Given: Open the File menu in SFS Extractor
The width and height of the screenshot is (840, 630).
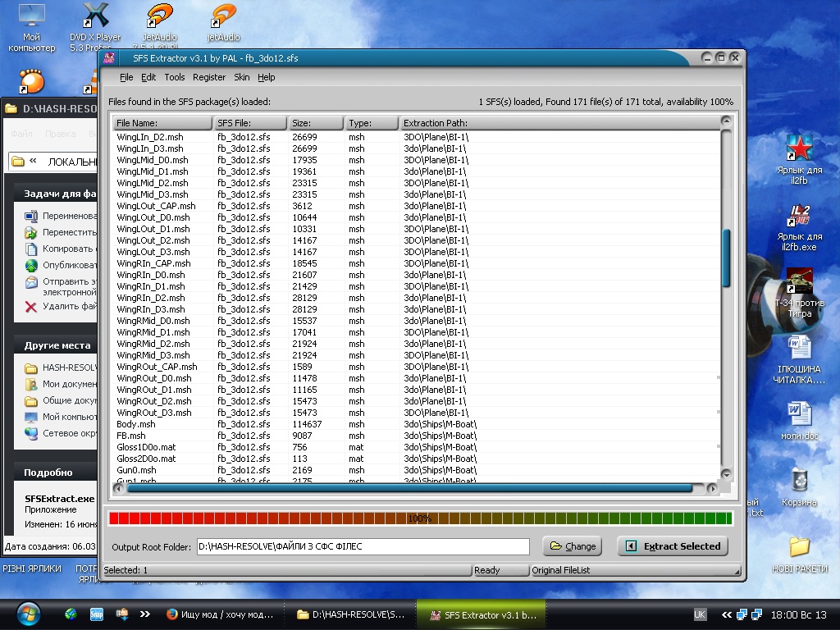Looking at the screenshot, I should click(126, 77).
